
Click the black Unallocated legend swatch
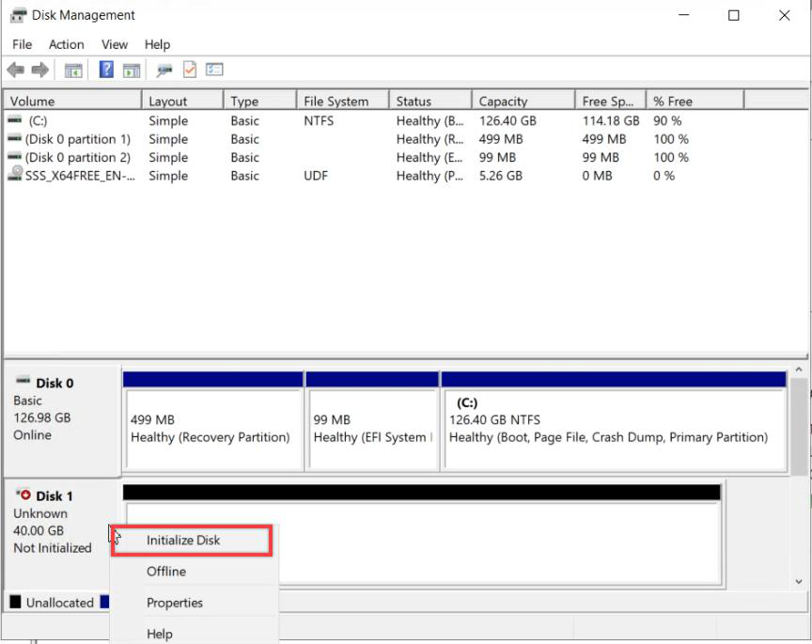click(16, 602)
